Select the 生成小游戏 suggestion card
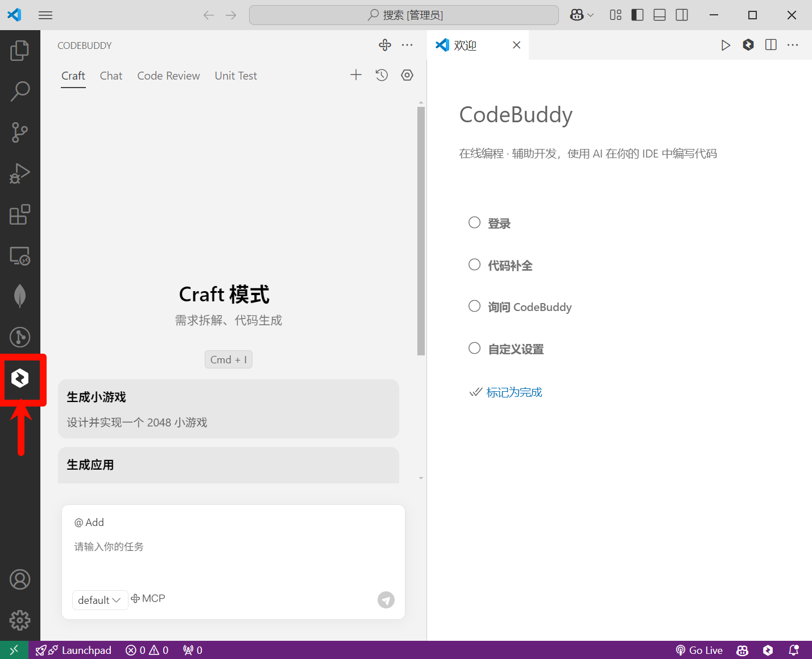The image size is (812, 659). (x=229, y=409)
